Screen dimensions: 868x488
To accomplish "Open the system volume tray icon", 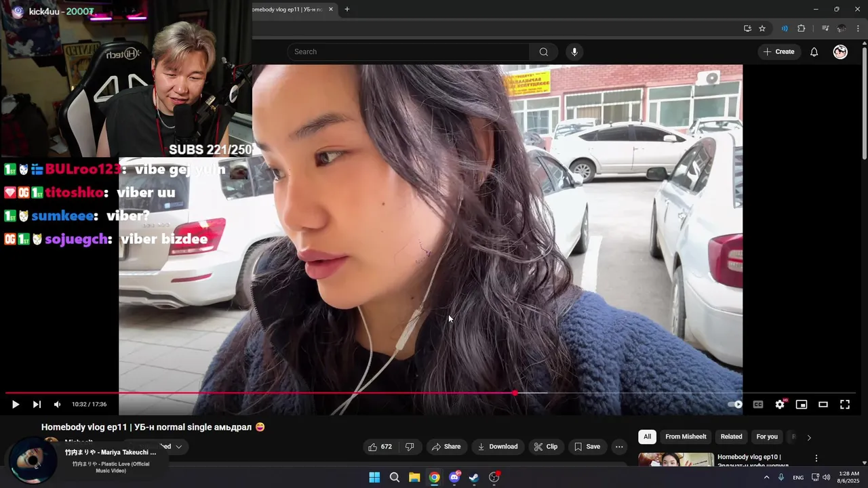I will coord(826,477).
